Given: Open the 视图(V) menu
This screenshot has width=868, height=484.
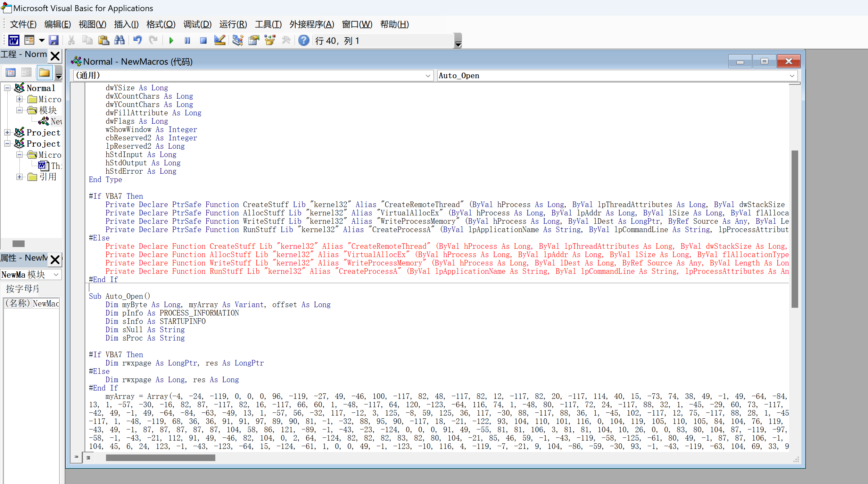Looking at the screenshot, I should click(x=92, y=24).
